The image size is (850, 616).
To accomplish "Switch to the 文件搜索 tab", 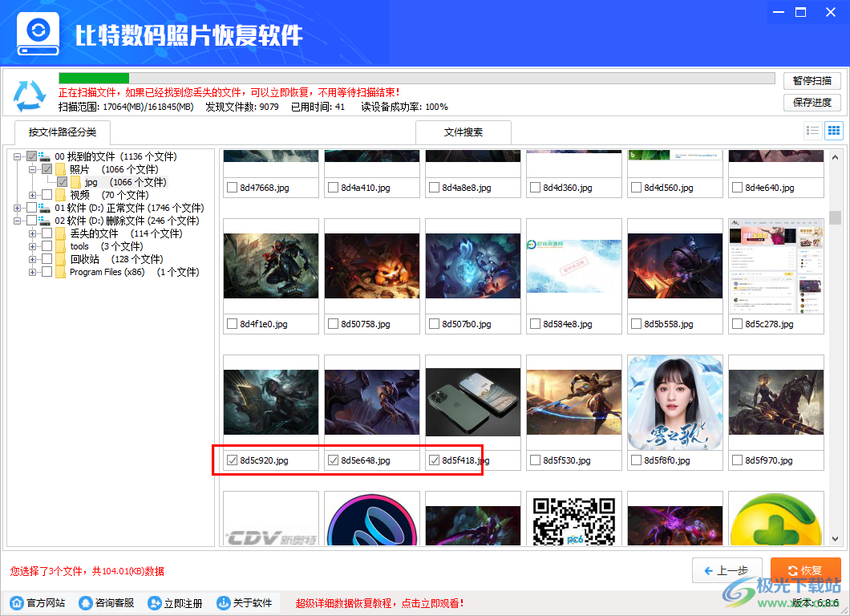I will pos(462,132).
